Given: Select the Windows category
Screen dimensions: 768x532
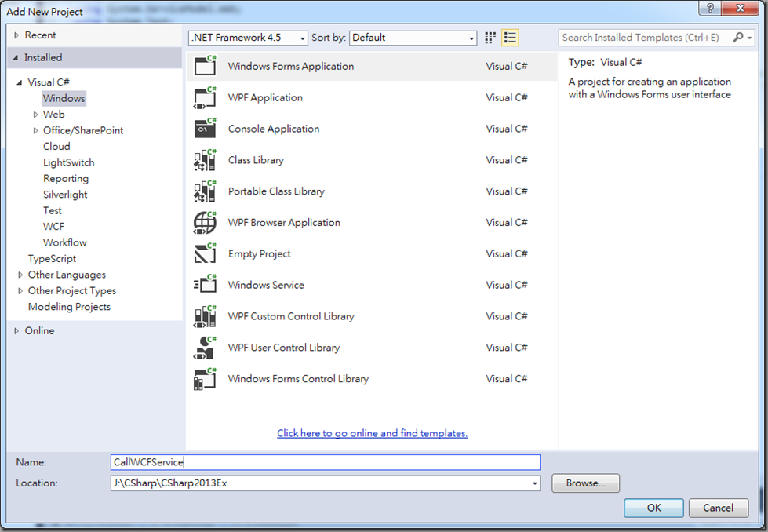Looking at the screenshot, I should point(64,98).
